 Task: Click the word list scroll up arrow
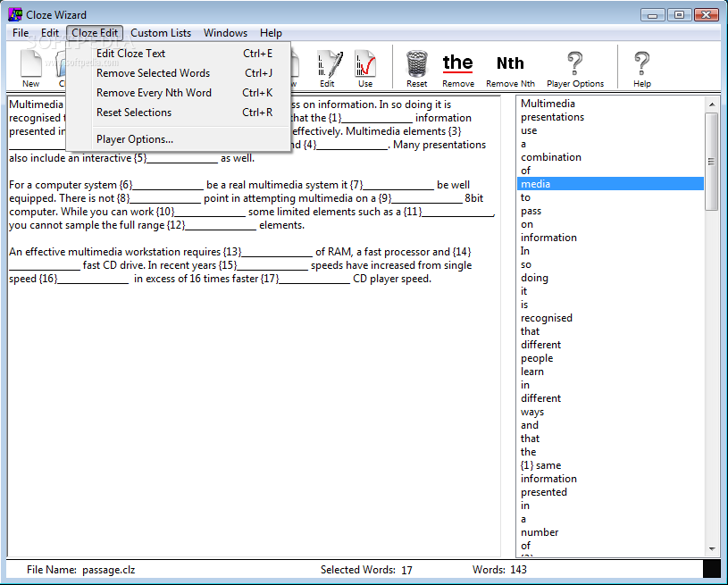[x=712, y=104]
